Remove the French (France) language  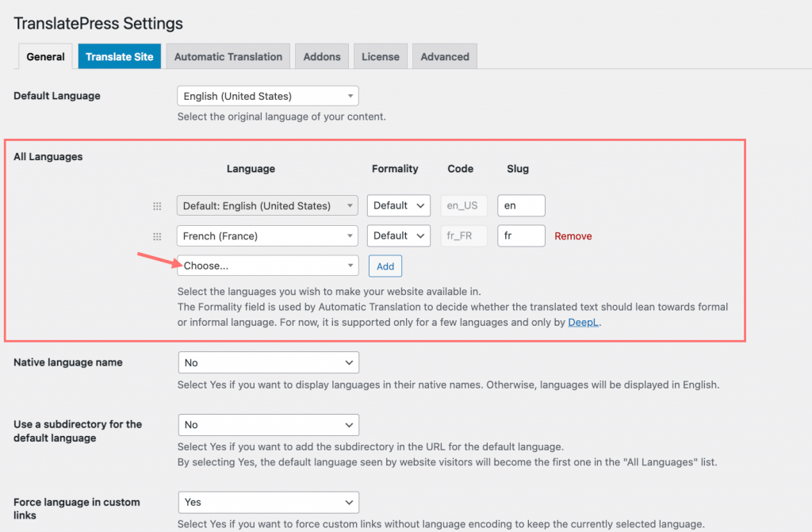click(x=573, y=235)
